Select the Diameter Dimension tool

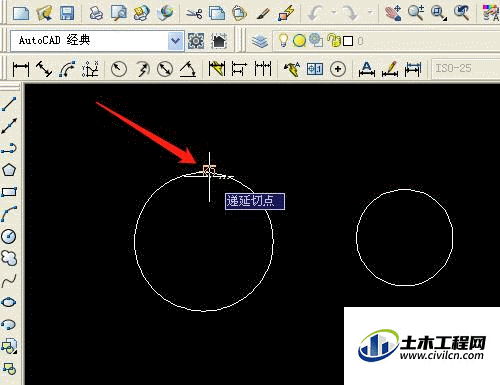coord(165,69)
